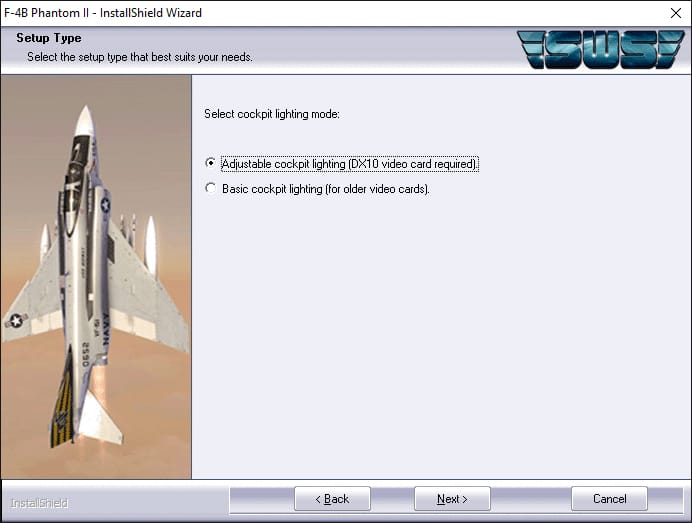Go back with the Back button
This screenshot has width=692, height=523.
332,499
